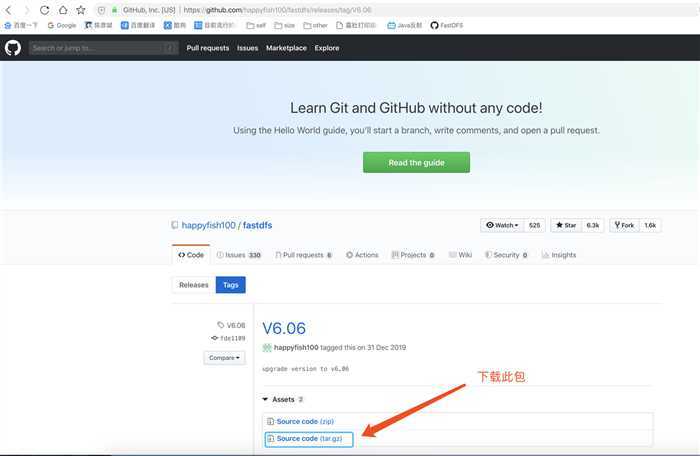Screen dimensions: 700x456
Task: Open the 'self' bookmarks folder
Action: 256,25
